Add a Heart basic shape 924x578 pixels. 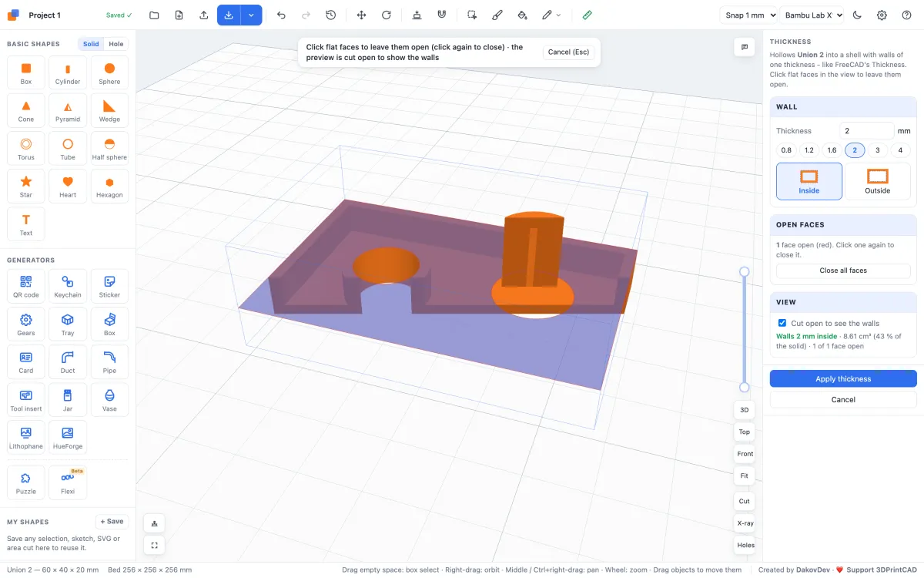pos(68,187)
